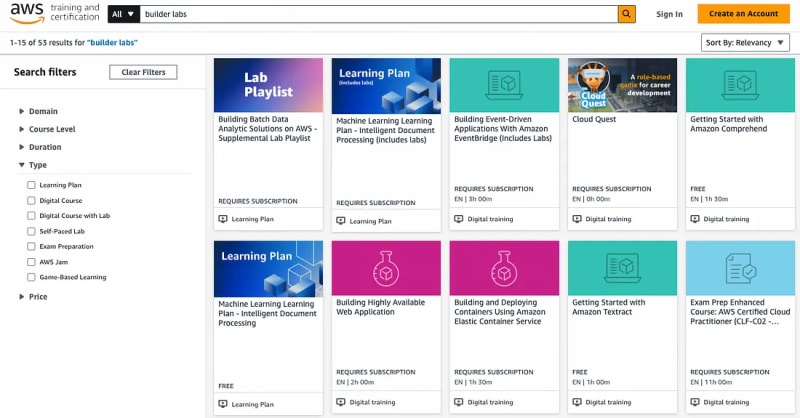
Task: Open Exam Prep Enhanced Course Cloud Practitioner title
Action: point(740,312)
